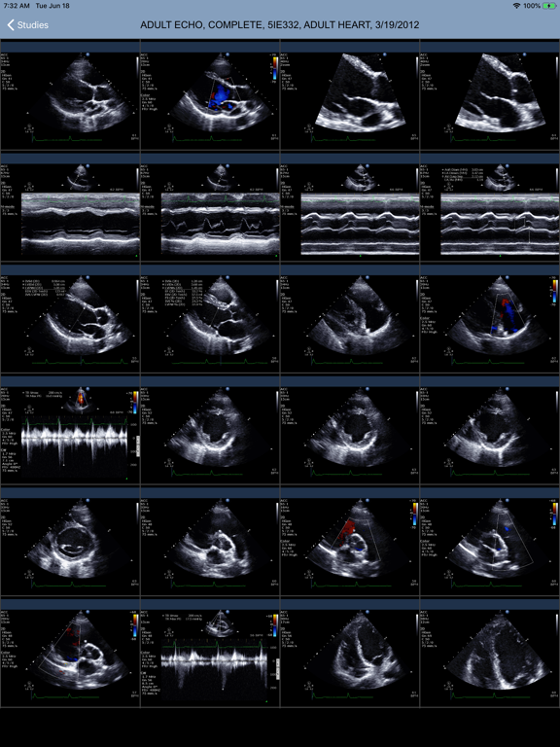The width and height of the screenshot is (560, 747).
Task: Tap the Wi-Fi status icon
Action: point(516,6)
